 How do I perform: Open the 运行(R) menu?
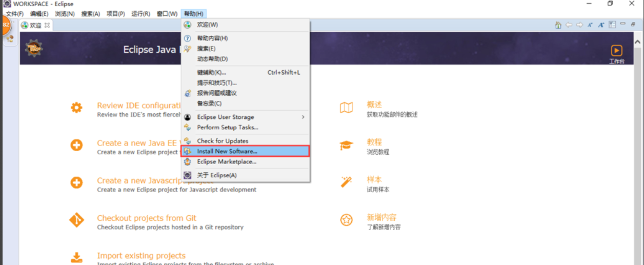(141, 14)
